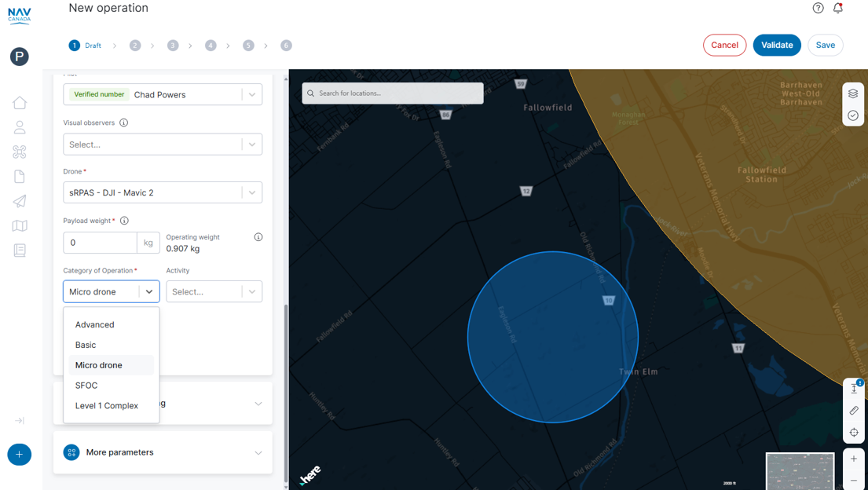Zoom in the map with the plus button

[x=854, y=459]
